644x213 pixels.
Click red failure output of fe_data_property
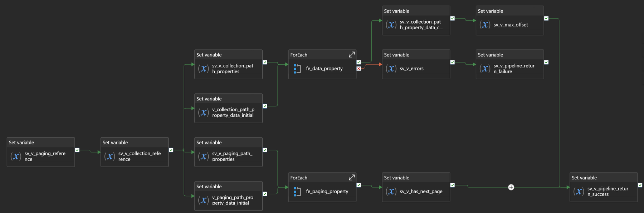coord(358,69)
